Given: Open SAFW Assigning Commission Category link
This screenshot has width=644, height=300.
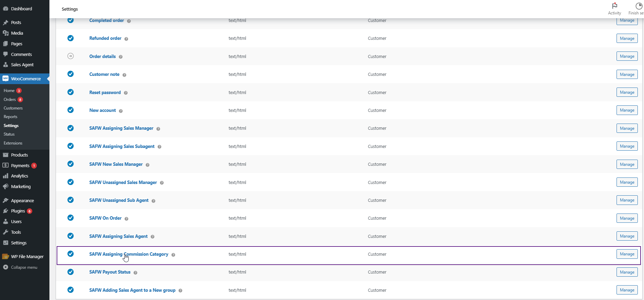Looking at the screenshot, I should [x=129, y=254].
